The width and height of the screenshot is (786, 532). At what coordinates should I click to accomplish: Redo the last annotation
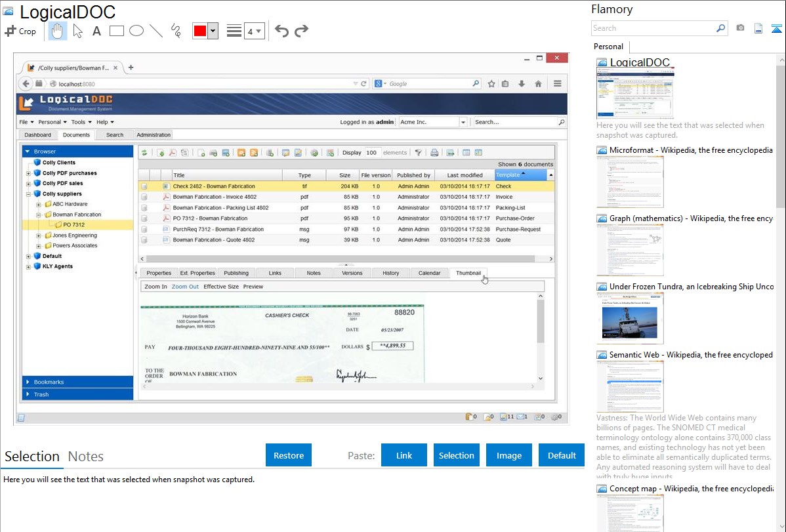[301, 31]
